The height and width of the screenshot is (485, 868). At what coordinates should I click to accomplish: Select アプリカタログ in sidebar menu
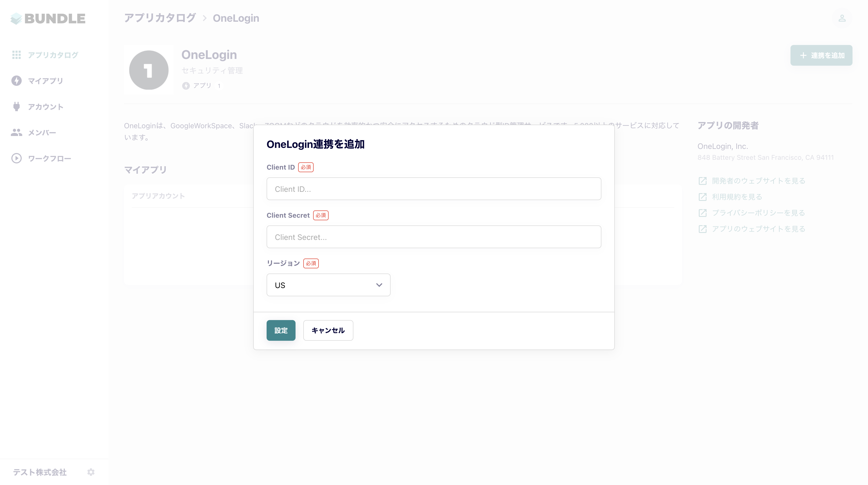pyautogui.click(x=53, y=55)
